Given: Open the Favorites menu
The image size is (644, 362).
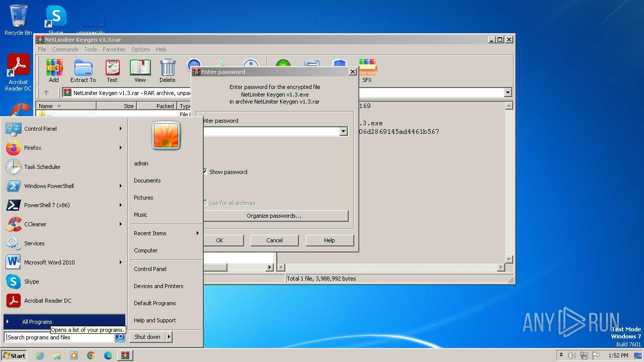Looking at the screenshot, I should (114, 49).
